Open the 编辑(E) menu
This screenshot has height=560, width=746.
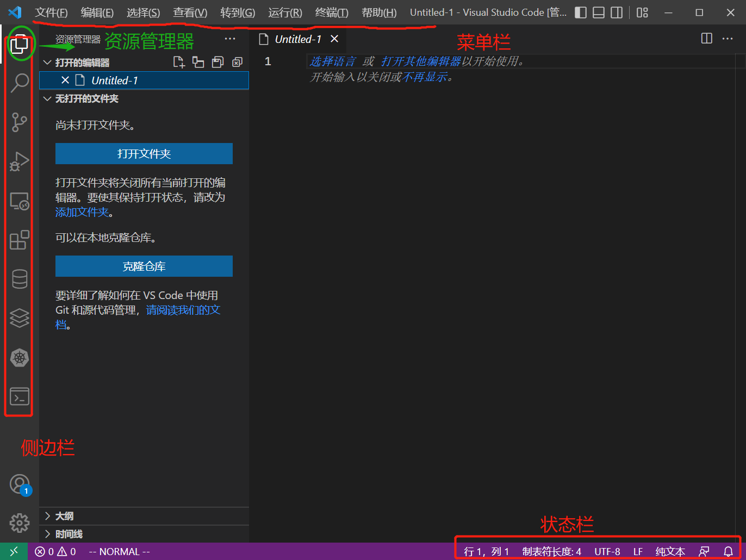(x=97, y=13)
